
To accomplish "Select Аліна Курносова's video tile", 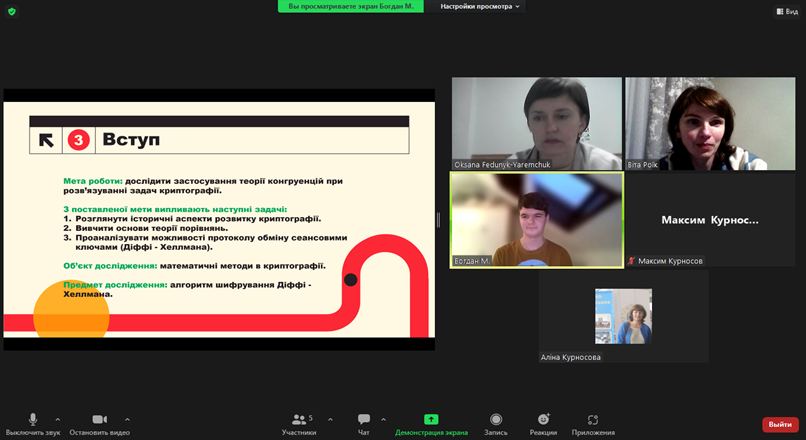I will (623, 316).
